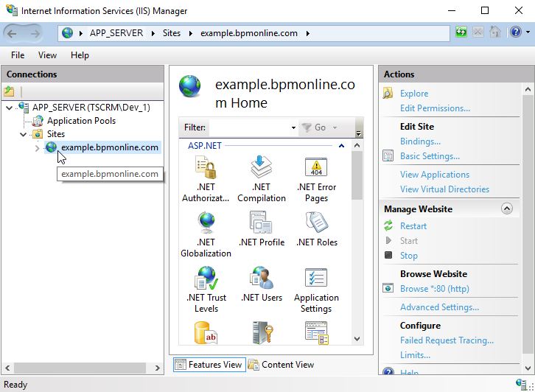The width and height of the screenshot is (535, 392).
Task: Open the File menu
Action: pos(18,55)
